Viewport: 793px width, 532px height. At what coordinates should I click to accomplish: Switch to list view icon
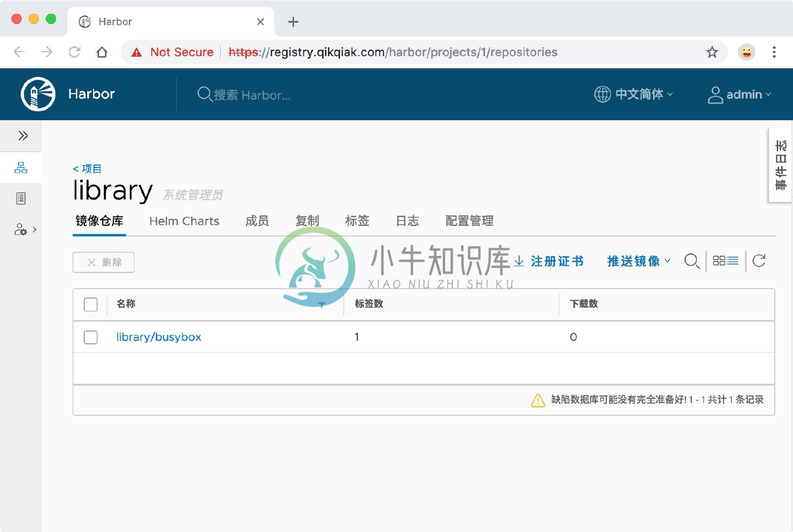pos(733,261)
